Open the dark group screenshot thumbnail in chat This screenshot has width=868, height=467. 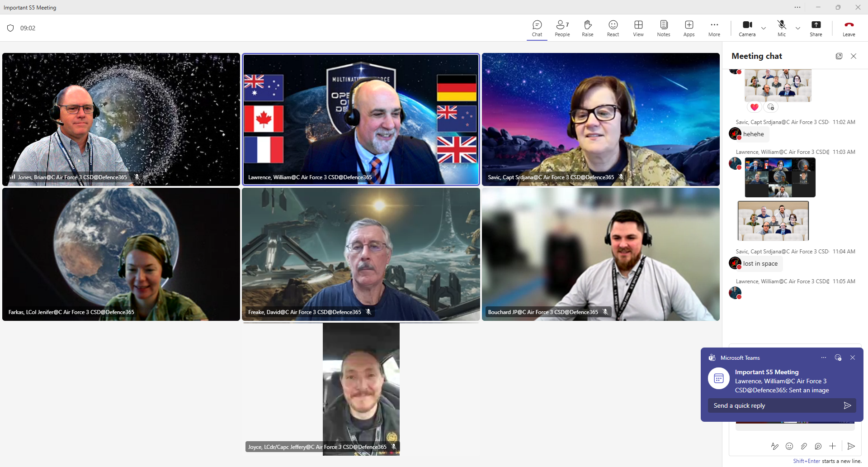780,177
